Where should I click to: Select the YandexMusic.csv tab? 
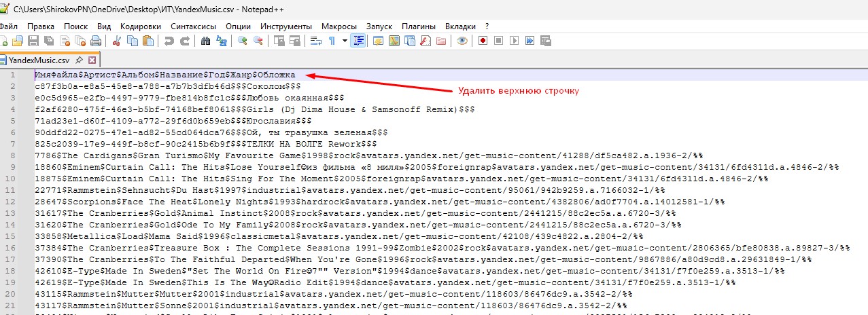pyautogui.click(x=39, y=60)
